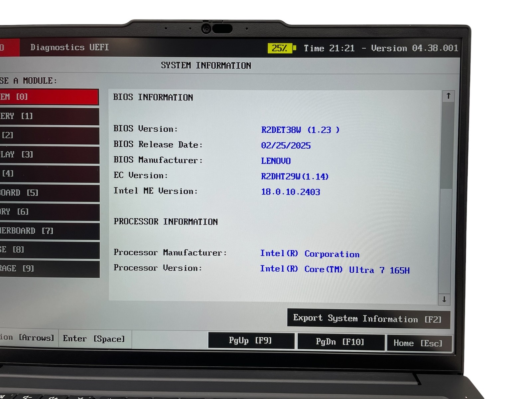Click the vertical scrollbar thumb
Image resolution: width=532 pixels, height=399 pixels.
pos(447,145)
